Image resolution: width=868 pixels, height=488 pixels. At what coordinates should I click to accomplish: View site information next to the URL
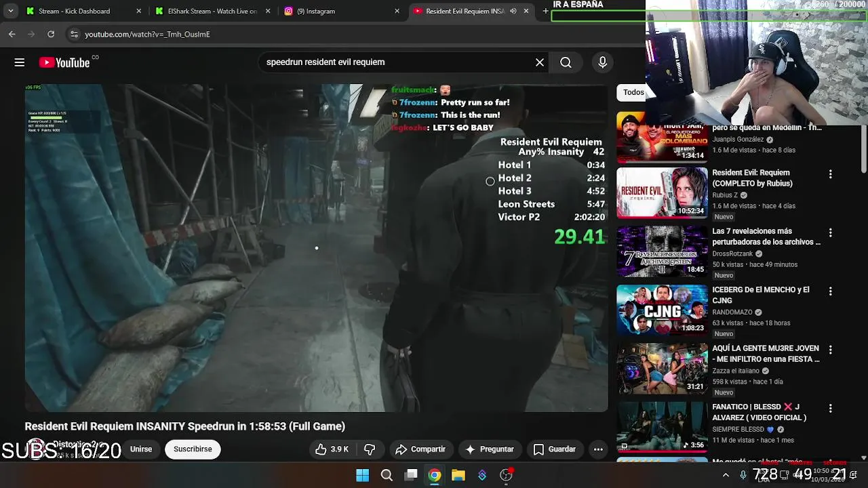[74, 34]
